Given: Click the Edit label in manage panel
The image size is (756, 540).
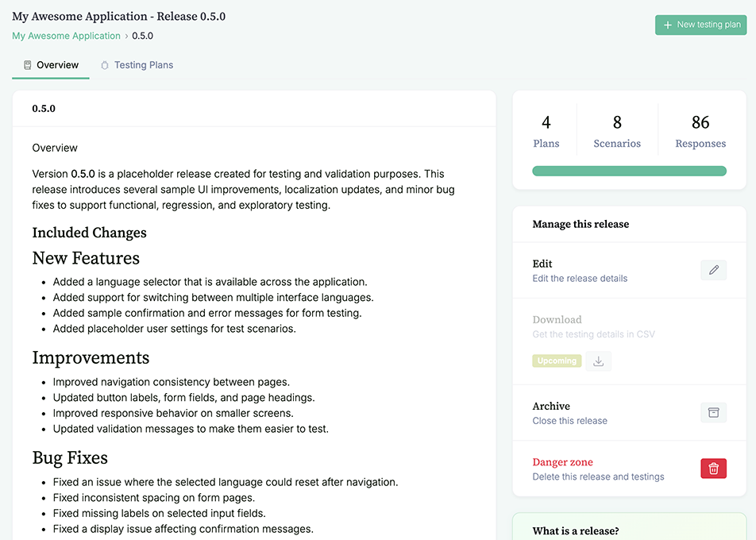Looking at the screenshot, I should pos(542,264).
